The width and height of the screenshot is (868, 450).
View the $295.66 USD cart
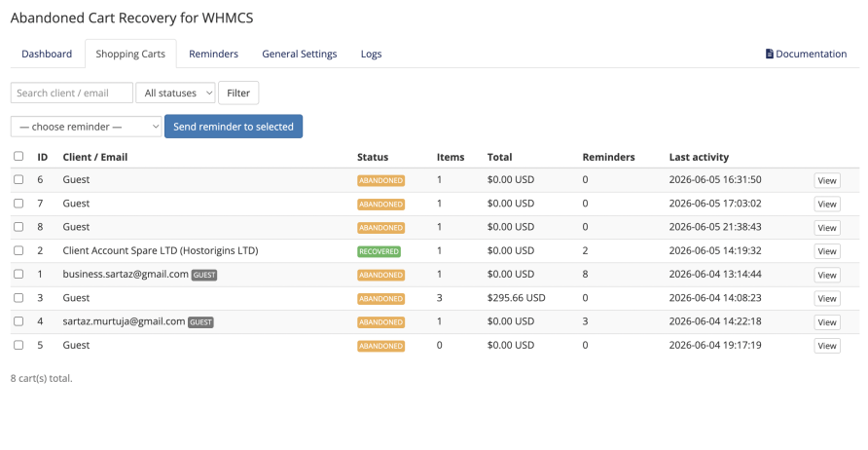(827, 298)
